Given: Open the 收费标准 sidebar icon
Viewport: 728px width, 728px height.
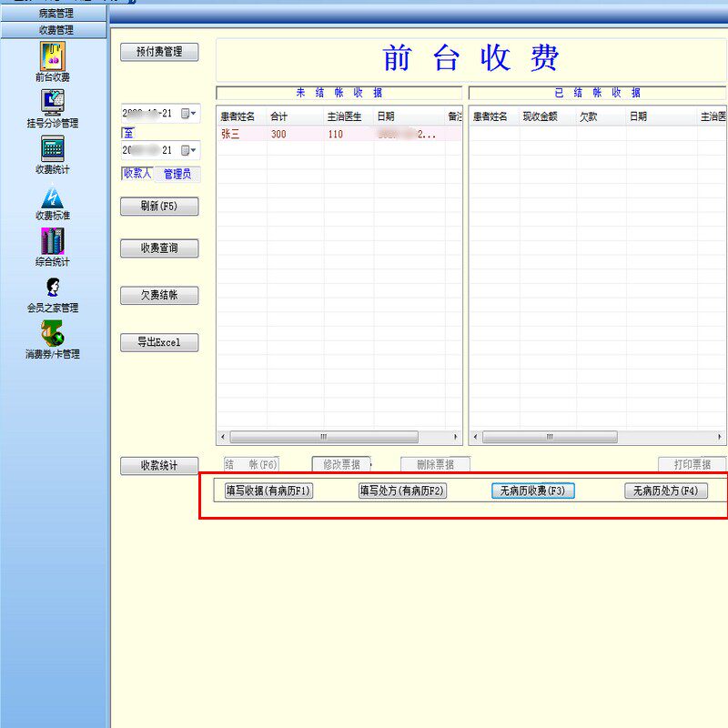Looking at the screenshot, I should 53,203.
